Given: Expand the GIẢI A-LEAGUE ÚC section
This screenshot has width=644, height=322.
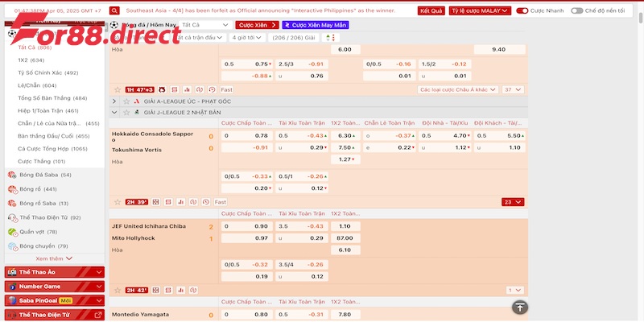Looking at the screenshot, I should (114, 101).
